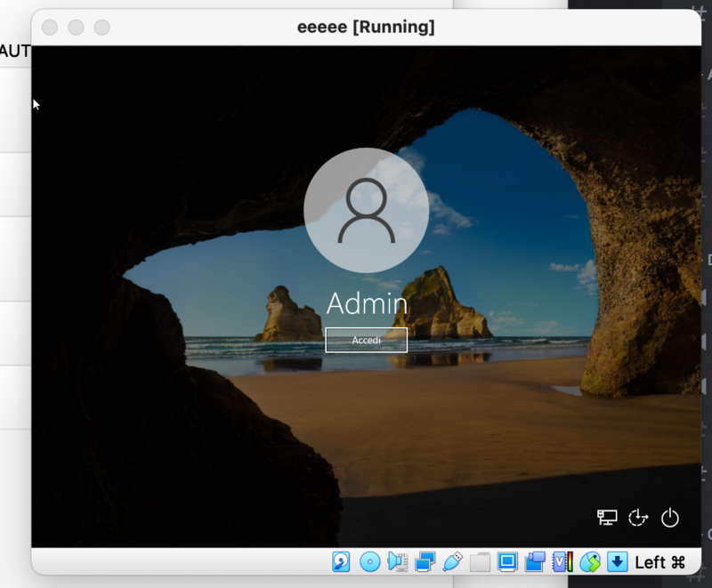Open the network adapters status icon

pos(425,562)
